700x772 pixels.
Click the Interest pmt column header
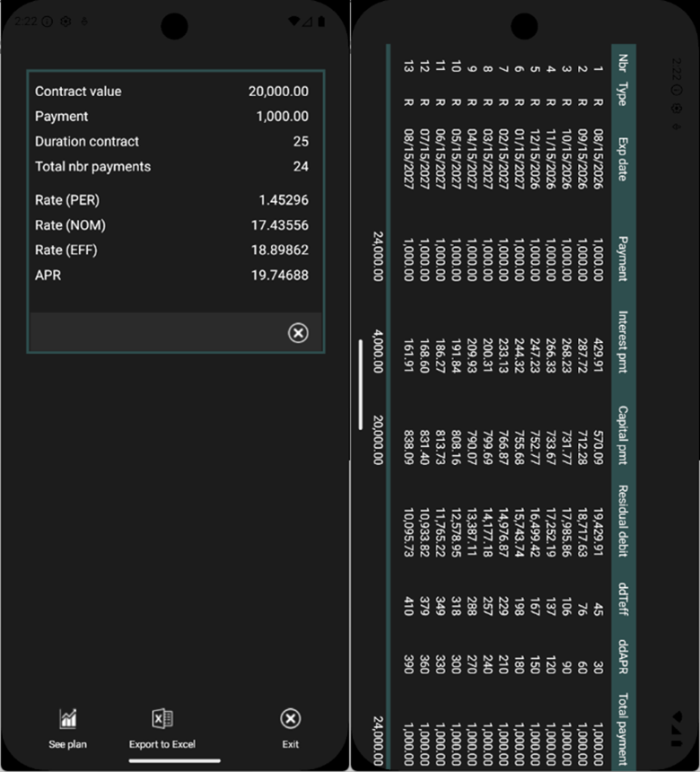point(623,342)
